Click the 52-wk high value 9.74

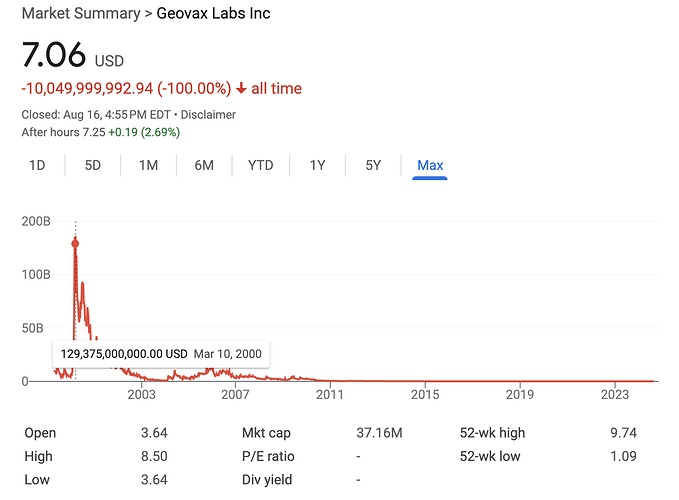pos(621,433)
